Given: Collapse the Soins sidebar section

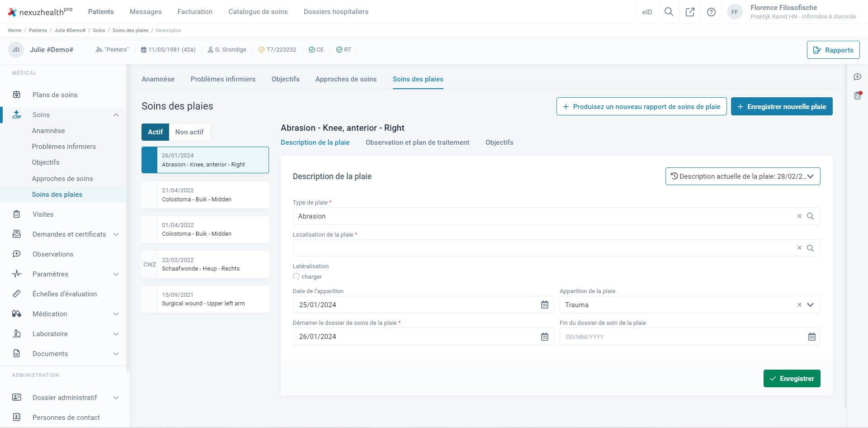Looking at the screenshot, I should (116, 115).
